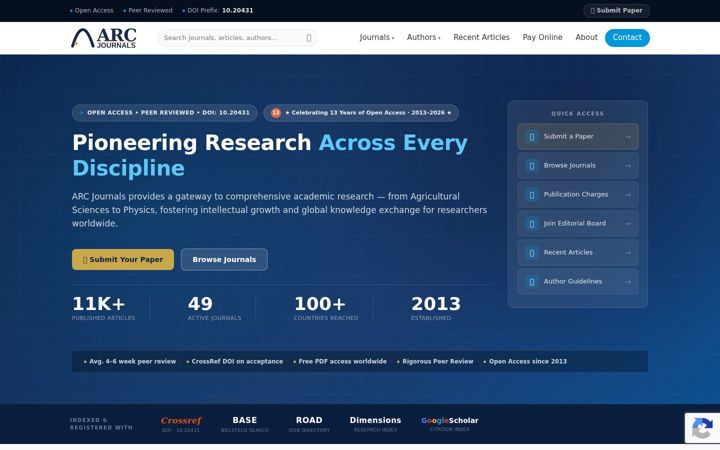This screenshot has width=720, height=450.
Task: Click the blue Contact button
Action: click(x=627, y=38)
